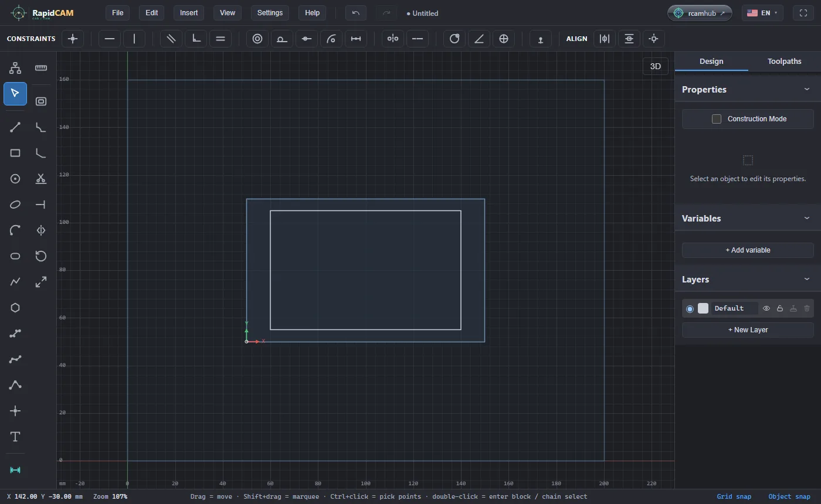Open the Default layer color swatch

click(703, 308)
